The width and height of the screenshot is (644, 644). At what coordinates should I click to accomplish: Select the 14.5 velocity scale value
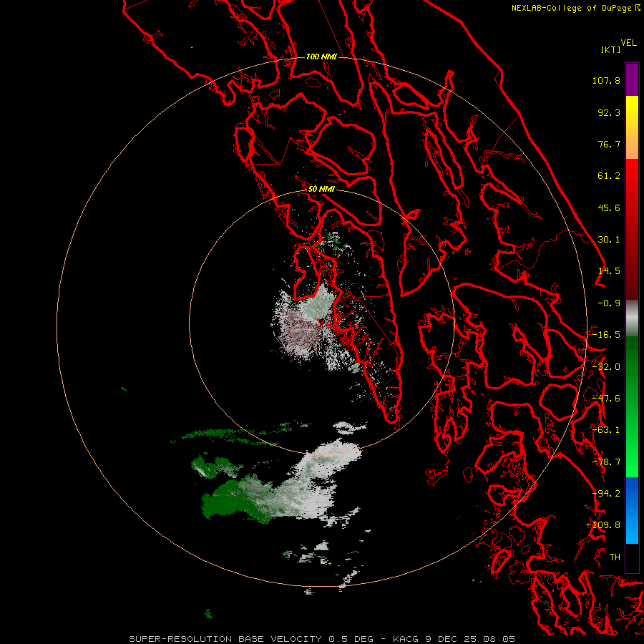pyautogui.click(x=609, y=271)
